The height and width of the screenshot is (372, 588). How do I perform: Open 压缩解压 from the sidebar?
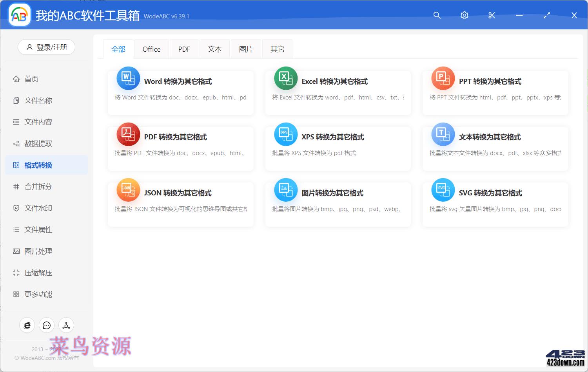coord(38,273)
